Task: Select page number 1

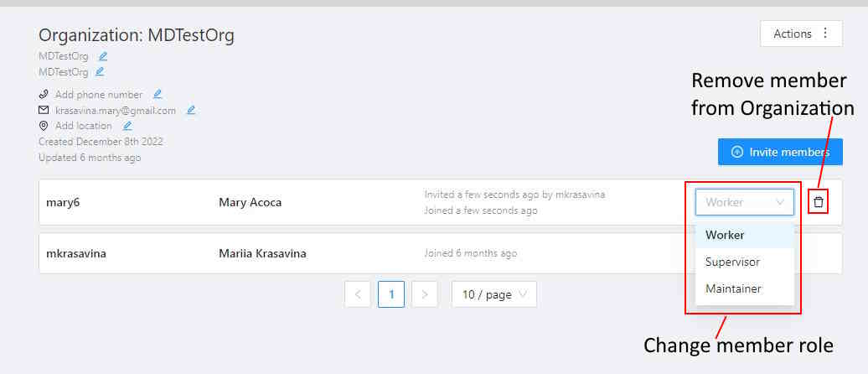Action: tap(391, 294)
